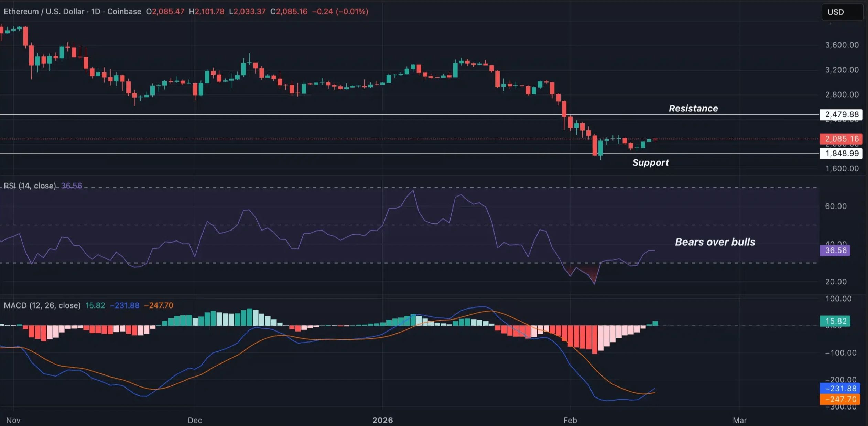The image size is (868, 426).
Task: Click the orange -247.70 signal line label
Action: tap(840, 399)
